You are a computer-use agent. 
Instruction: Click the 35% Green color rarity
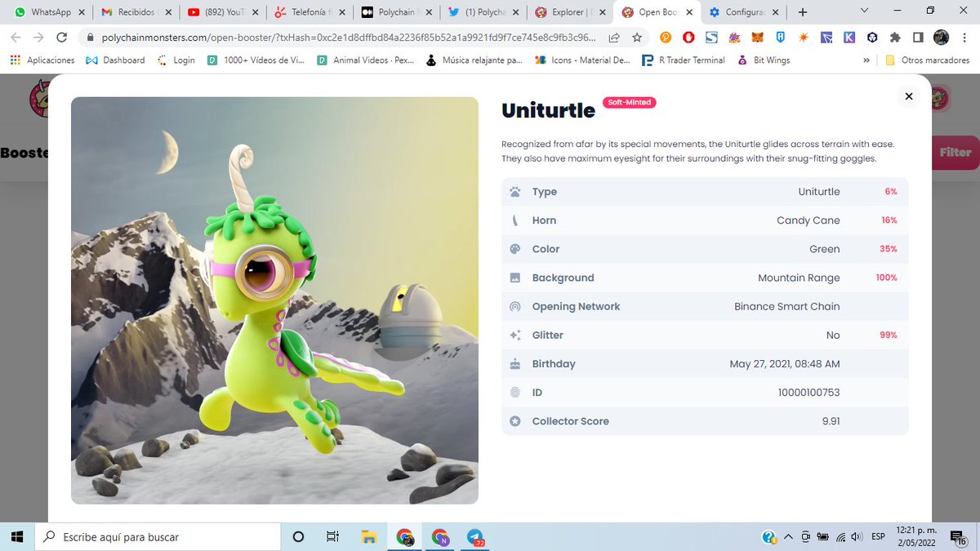pos(888,249)
